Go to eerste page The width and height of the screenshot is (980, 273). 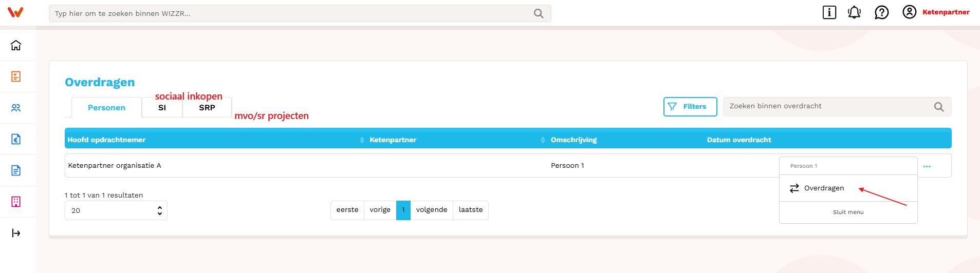pos(347,210)
